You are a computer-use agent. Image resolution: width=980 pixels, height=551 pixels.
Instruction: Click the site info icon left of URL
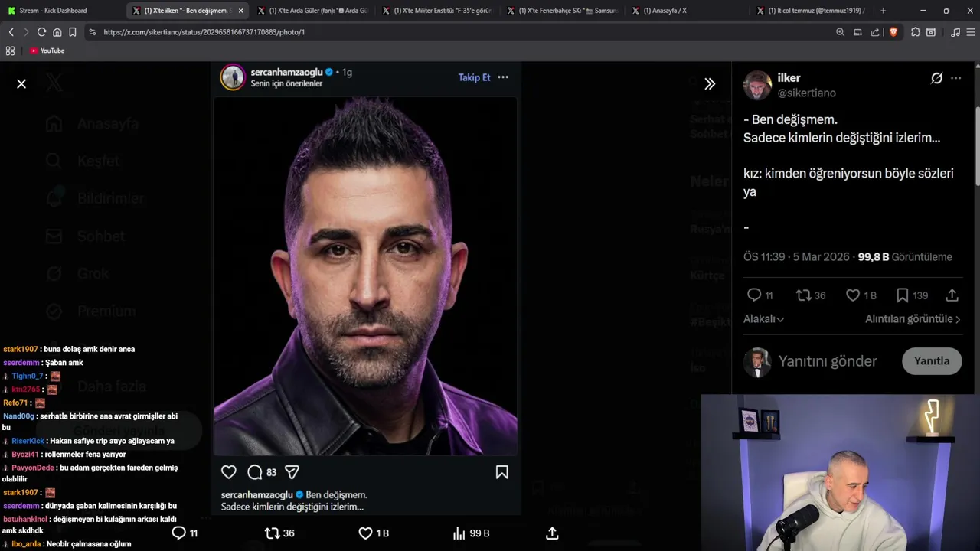[x=93, y=32]
